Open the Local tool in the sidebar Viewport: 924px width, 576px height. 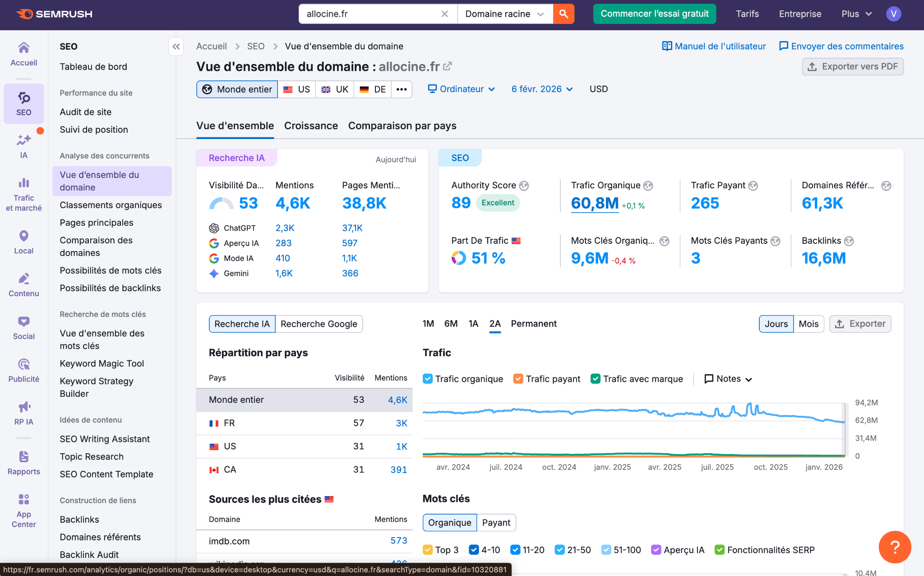click(x=23, y=242)
